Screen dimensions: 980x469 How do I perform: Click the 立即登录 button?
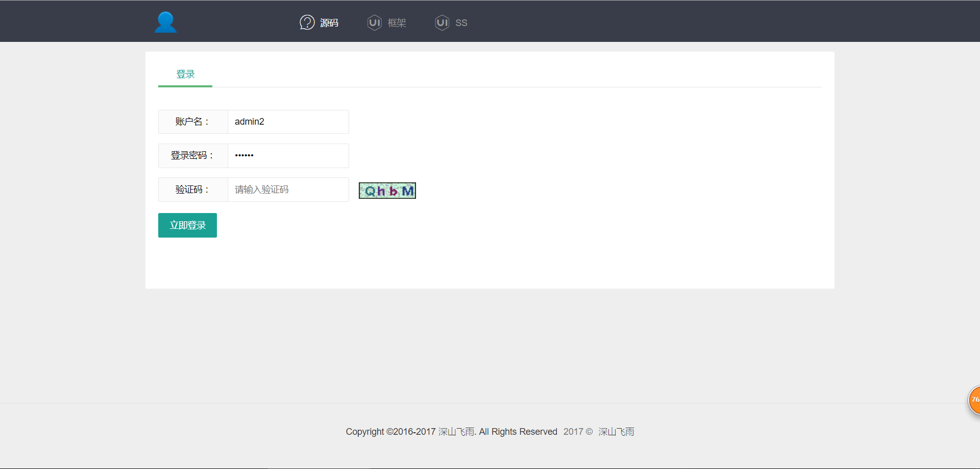coord(187,225)
